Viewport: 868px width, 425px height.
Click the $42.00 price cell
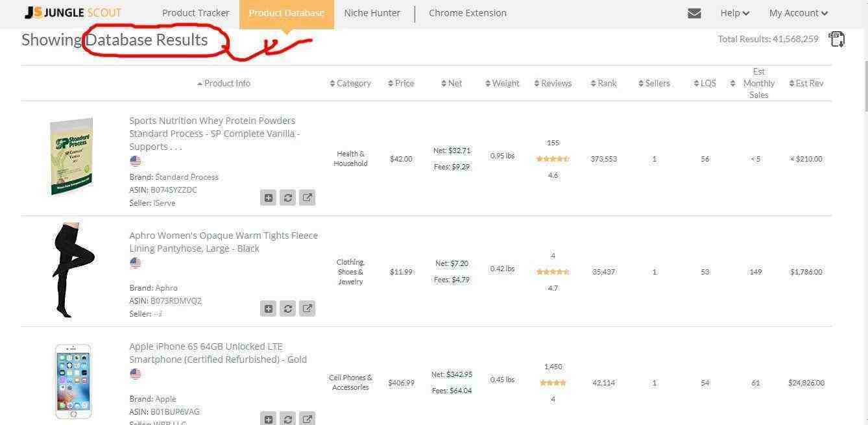tap(401, 159)
